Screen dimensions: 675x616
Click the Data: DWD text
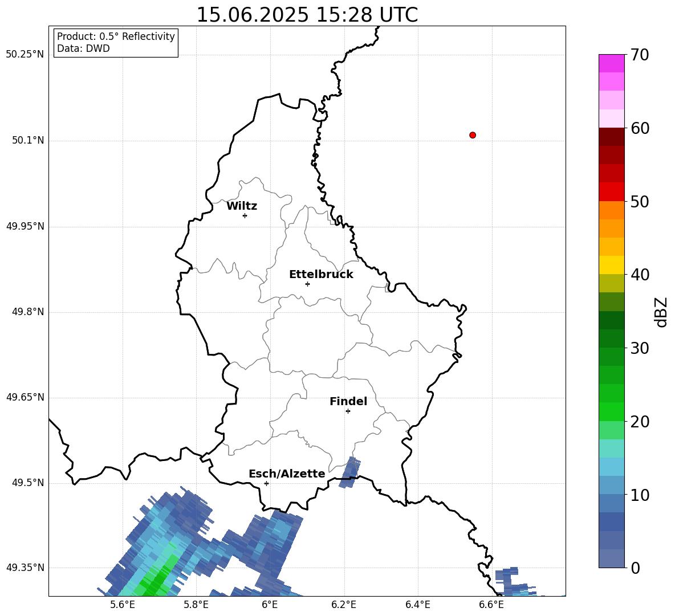83,48
